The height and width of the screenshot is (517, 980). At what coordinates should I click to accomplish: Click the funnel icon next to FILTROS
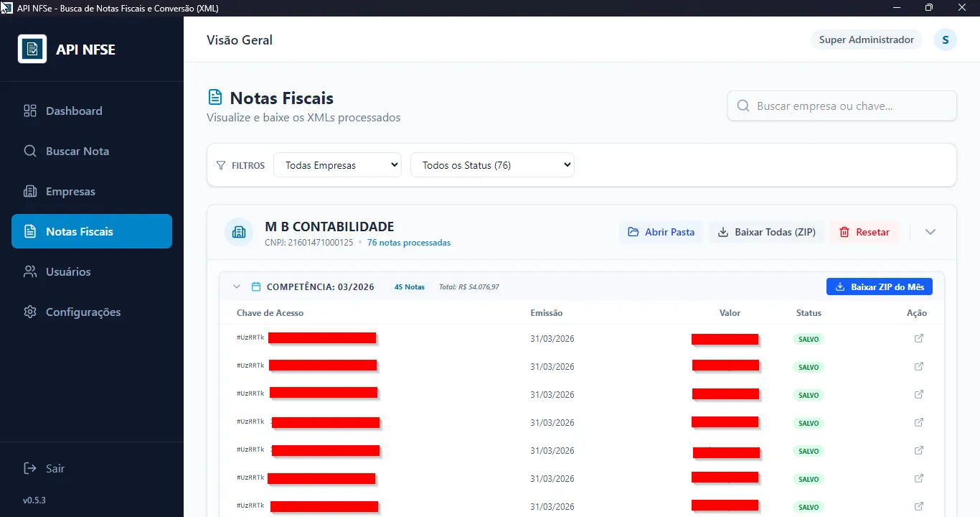pos(222,165)
